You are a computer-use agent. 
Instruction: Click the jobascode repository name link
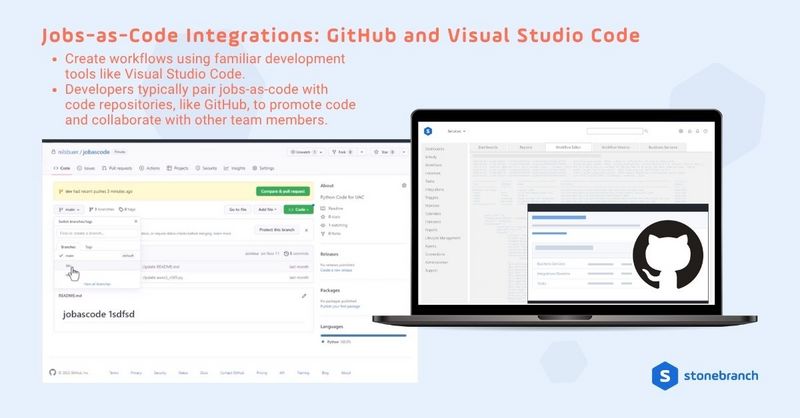coord(96,152)
